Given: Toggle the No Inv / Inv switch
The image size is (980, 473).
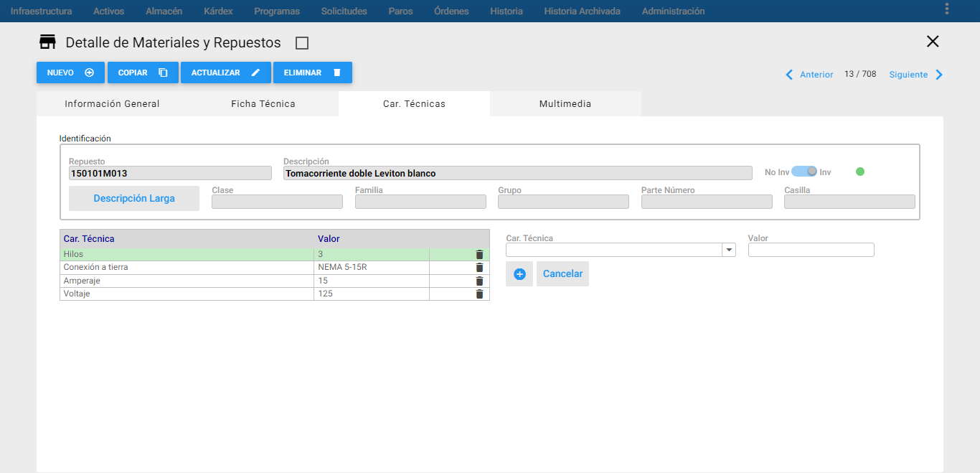Looking at the screenshot, I should pyautogui.click(x=804, y=172).
